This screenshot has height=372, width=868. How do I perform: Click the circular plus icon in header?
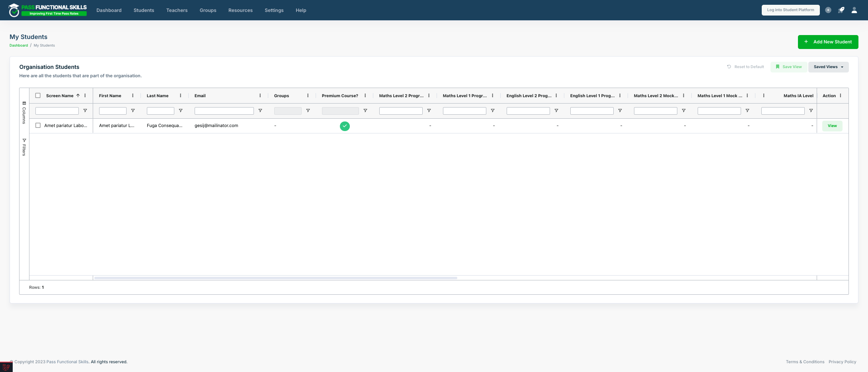(x=828, y=10)
